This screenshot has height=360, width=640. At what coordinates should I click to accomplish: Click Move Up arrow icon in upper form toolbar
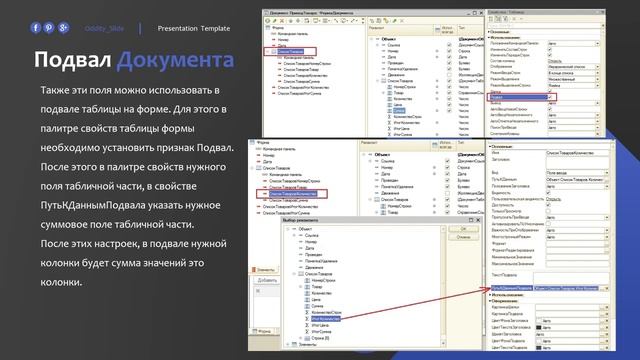pos(291,20)
